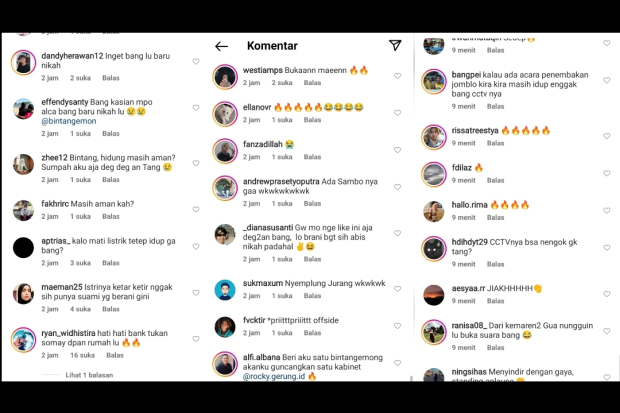Go back using the arrow beside Komentar
The image size is (620, 413).
click(x=221, y=46)
